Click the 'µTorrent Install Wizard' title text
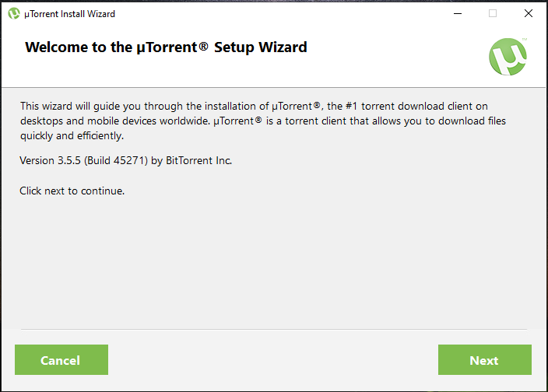Image resolution: width=548 pixels, height=392 pixels. click(x=69, y=14)
